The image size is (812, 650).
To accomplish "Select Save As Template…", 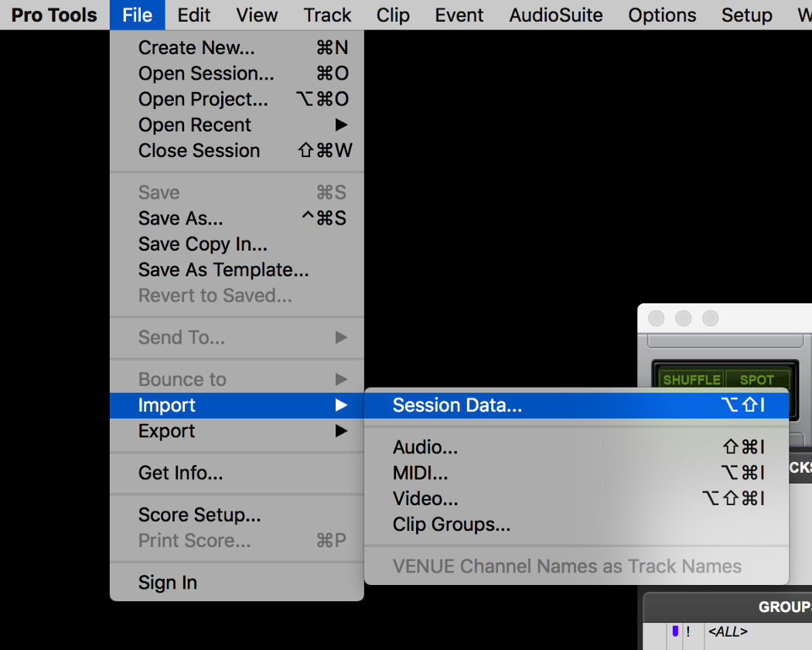I will point(223,270).
